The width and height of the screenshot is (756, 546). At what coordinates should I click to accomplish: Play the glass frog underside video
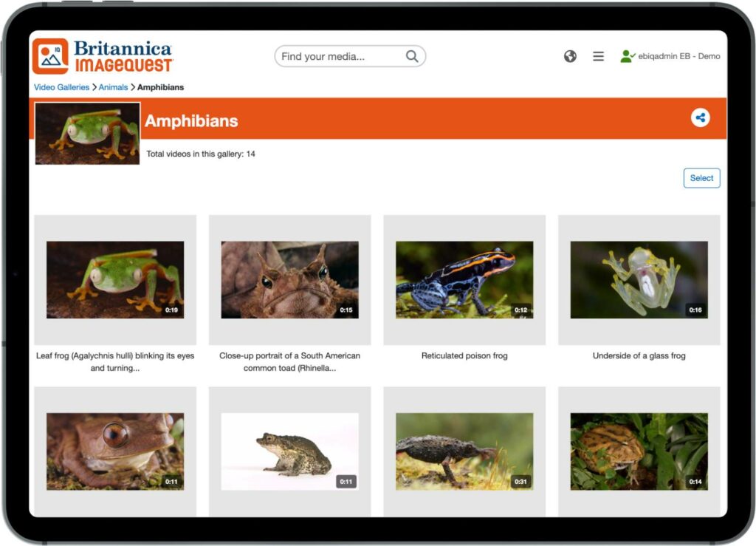click(x=639, y=280)
